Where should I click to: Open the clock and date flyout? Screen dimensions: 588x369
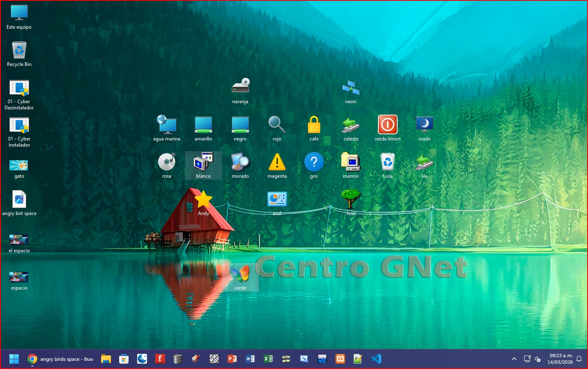tap(560, 359)
